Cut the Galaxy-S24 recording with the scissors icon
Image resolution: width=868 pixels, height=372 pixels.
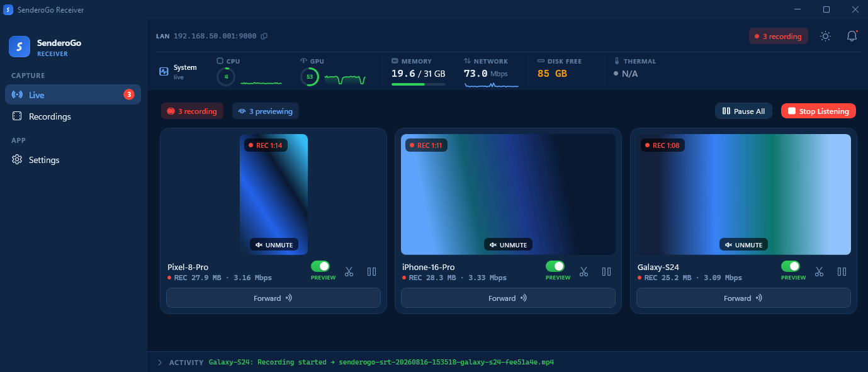pyautogui.click(x=819, y=271)
